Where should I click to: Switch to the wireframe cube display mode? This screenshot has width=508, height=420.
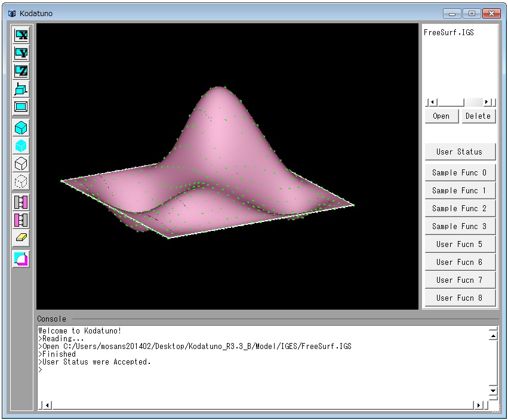click(21, 163)
